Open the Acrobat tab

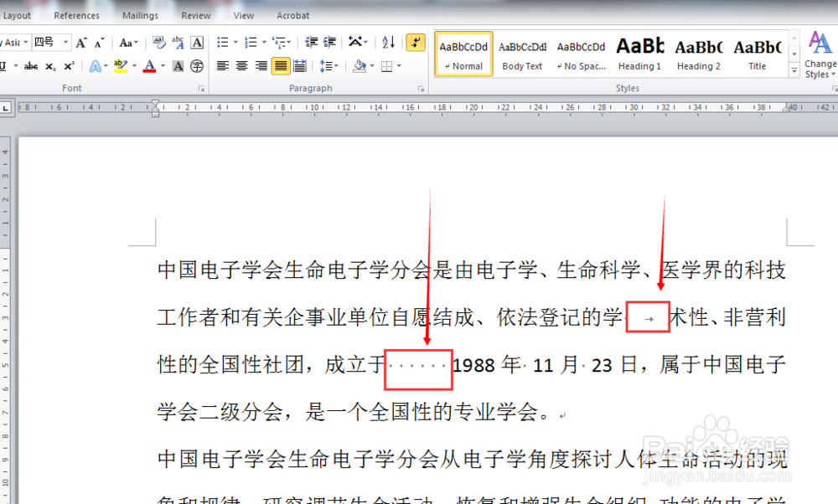[x=292, y=16]
